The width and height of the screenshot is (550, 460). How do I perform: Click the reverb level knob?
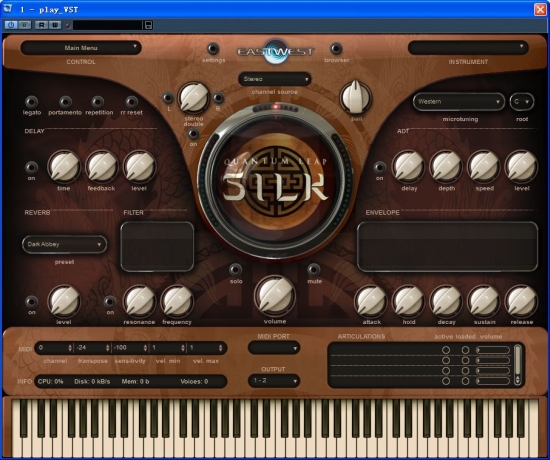[x=64, y=301]
